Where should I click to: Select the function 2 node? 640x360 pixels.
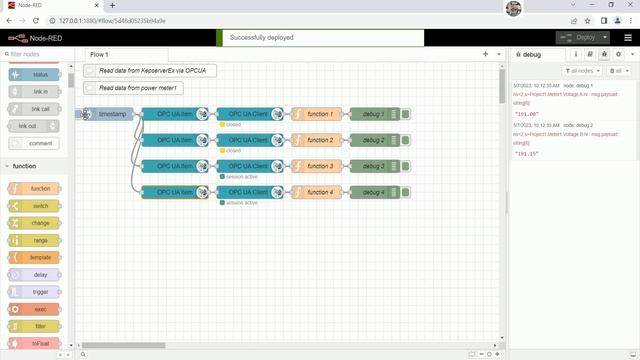pos(317,140)
